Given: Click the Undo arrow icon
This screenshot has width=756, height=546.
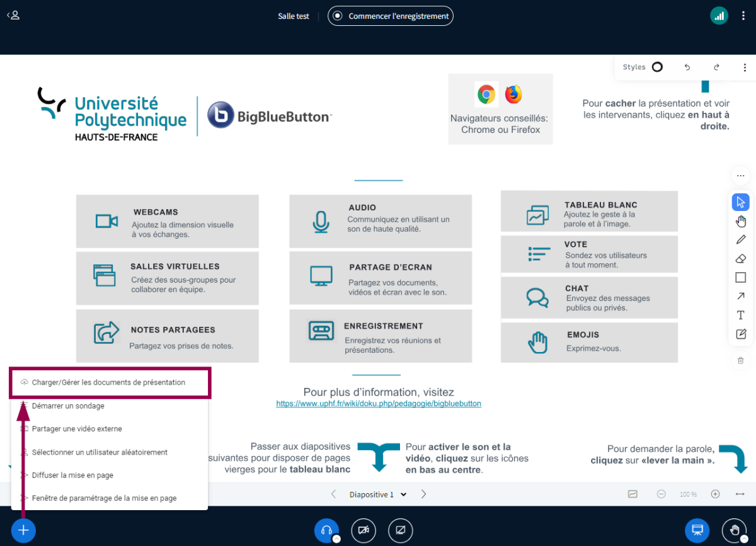Looking at the screenshot, I should click(687, 67).
